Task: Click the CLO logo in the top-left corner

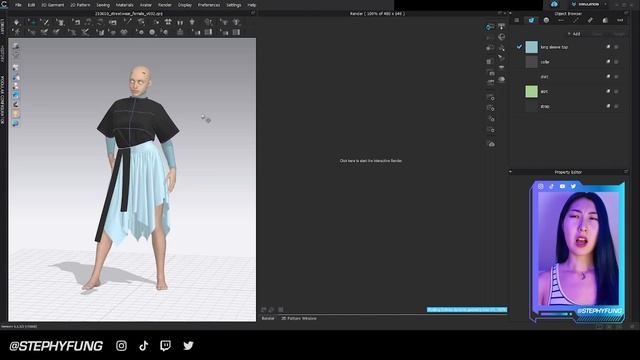Action: pyautogui.click(x=4, y=4)
